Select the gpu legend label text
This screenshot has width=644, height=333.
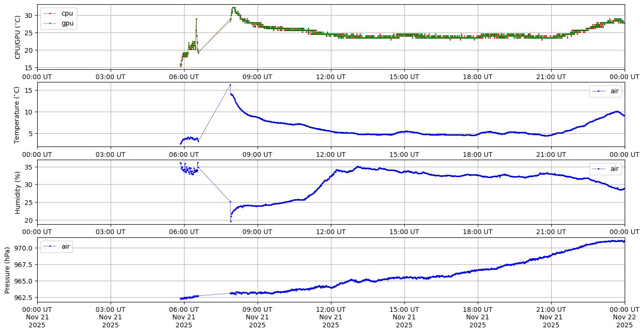[x=67, y=23]
